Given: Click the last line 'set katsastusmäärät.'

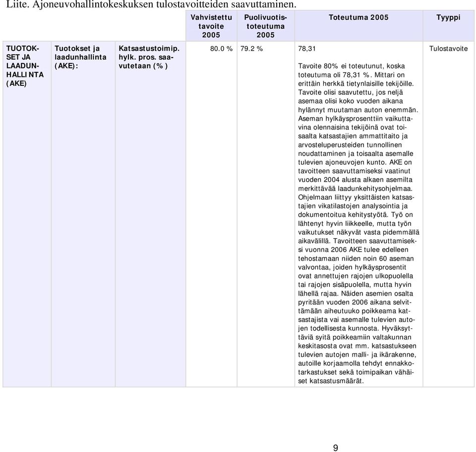Looking at the screenshot, I should pyautogui.click(x=331, y=381).
